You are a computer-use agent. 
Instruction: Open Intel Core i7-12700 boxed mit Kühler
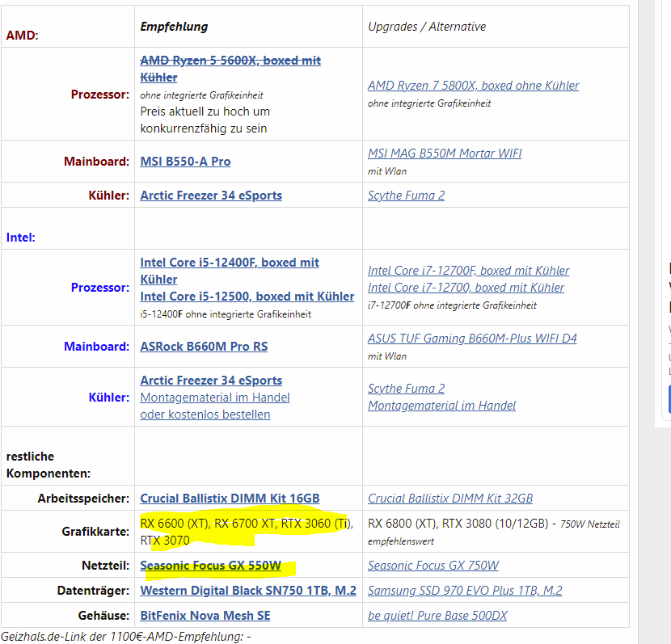pos(466,288)
